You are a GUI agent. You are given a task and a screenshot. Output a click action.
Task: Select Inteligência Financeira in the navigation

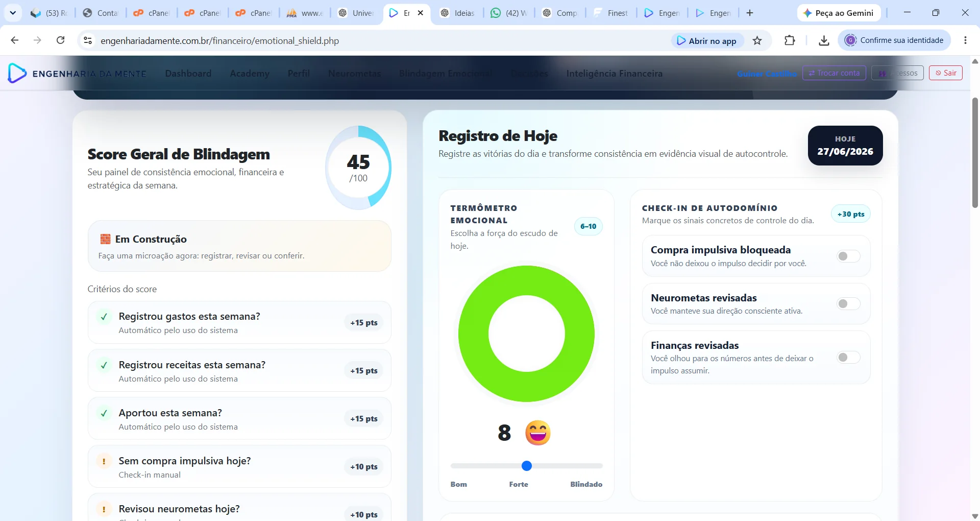coord(615,74)
